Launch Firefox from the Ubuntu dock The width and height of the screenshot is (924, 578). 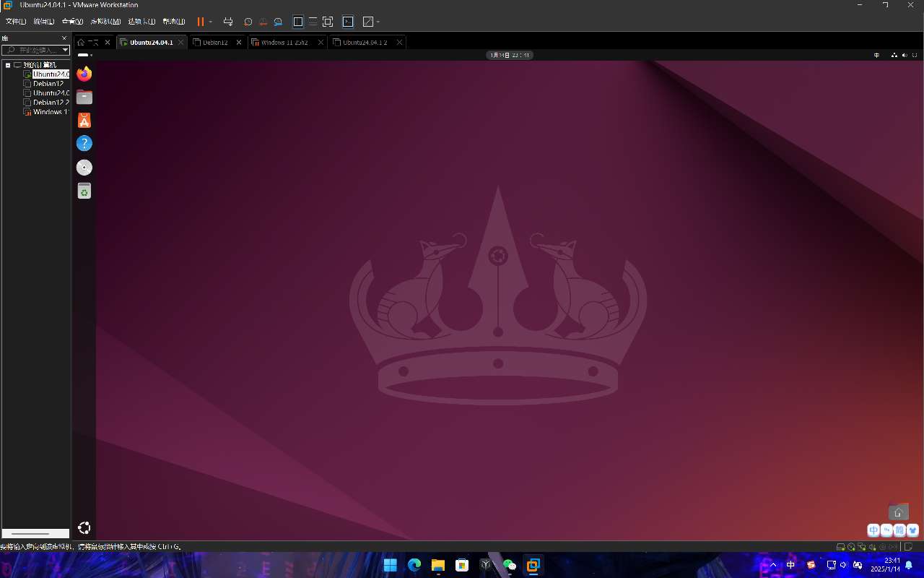(84, 74)
